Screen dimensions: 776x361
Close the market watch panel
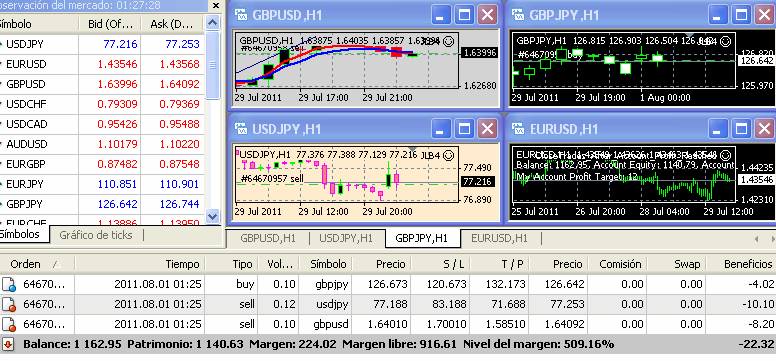tap(215, 5)
